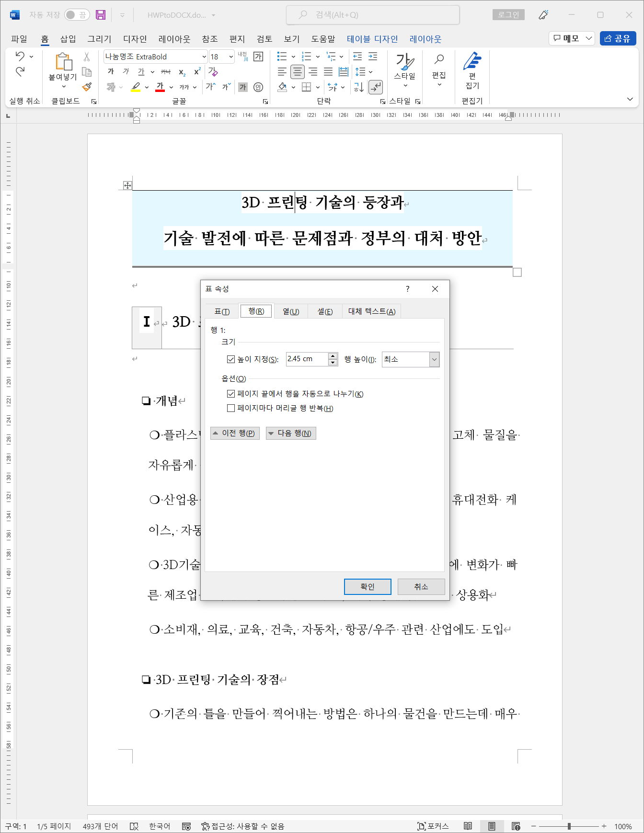Click the character border icon
Viewport: 644px width, 833px height.
pyautogui.click(x=258, y=57)
